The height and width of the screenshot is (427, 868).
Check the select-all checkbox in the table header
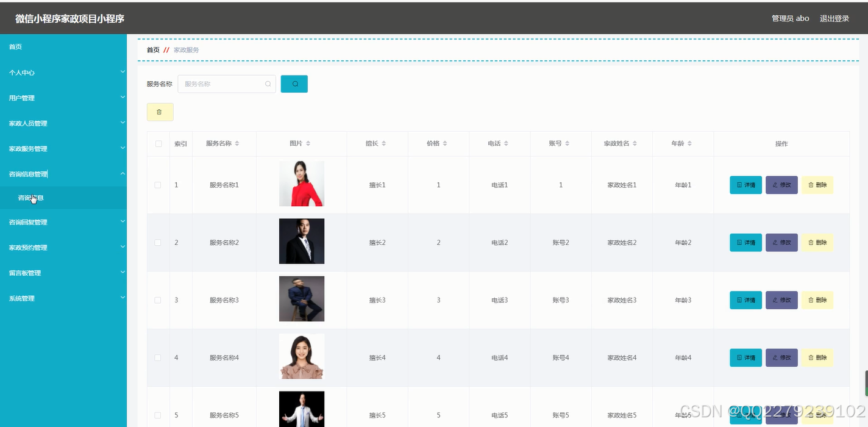(x=158, y=143)
